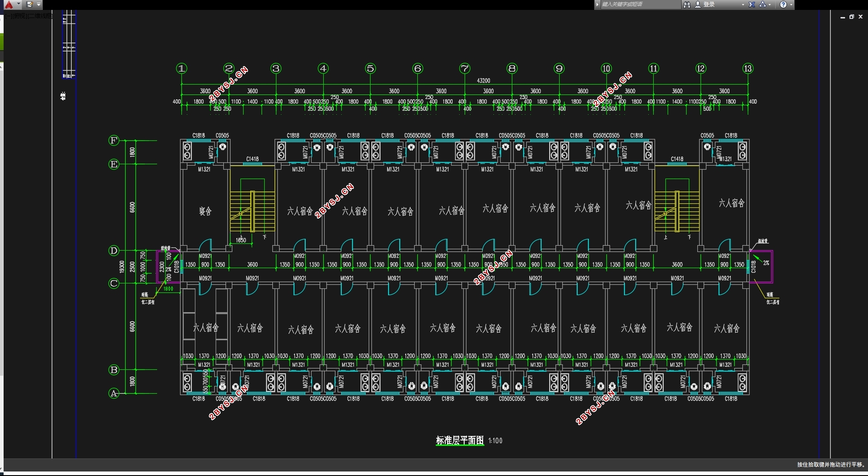The image size is (868, 476).
Task: Click the stair dimension 1650
Action: pos(241,240)
